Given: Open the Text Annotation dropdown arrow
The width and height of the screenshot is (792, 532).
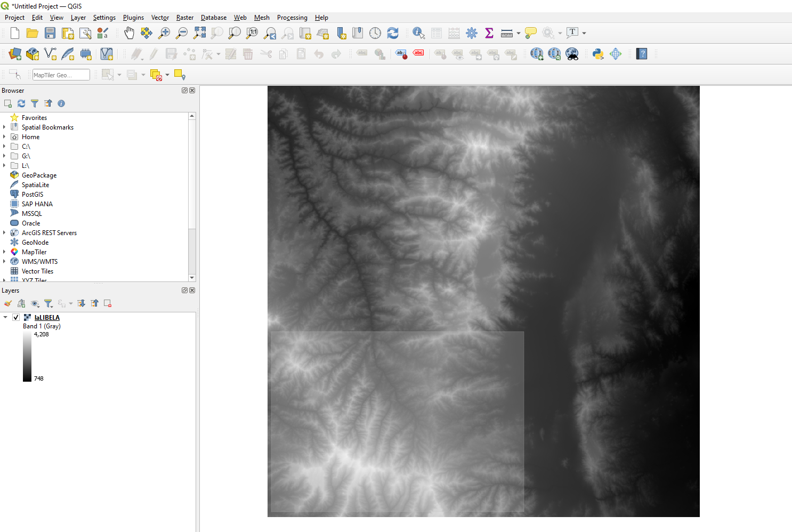Looking at the screenshot, I should pos(583,33).
